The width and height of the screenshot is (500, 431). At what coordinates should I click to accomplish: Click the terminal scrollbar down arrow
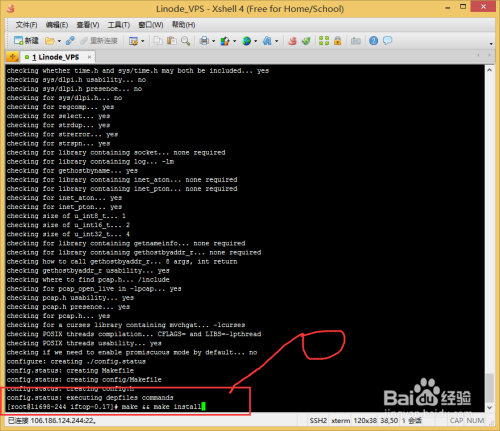pyautogui.click(x=489, y=407)
